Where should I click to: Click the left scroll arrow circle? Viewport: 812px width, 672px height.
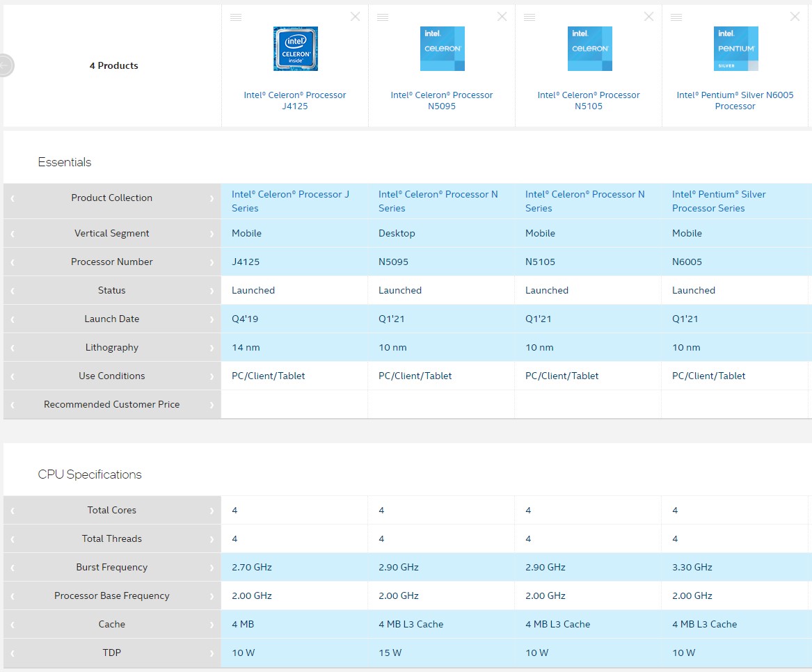click(6, 65)
